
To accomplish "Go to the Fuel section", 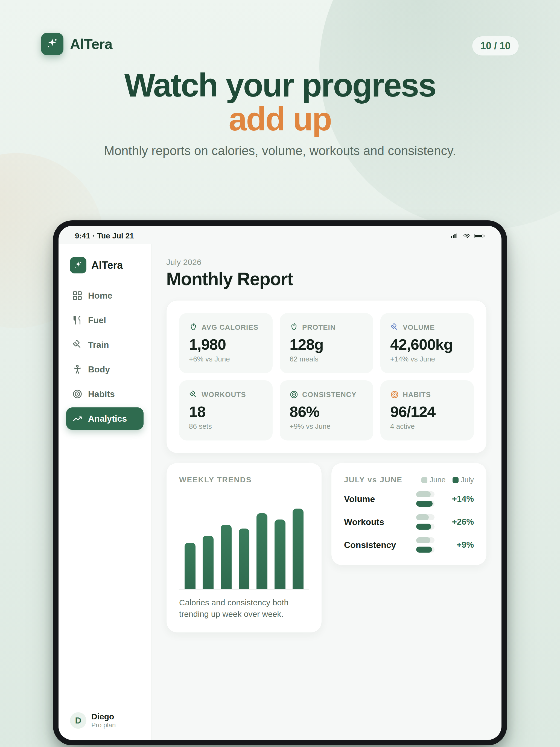I will click(x=105, y=320).
